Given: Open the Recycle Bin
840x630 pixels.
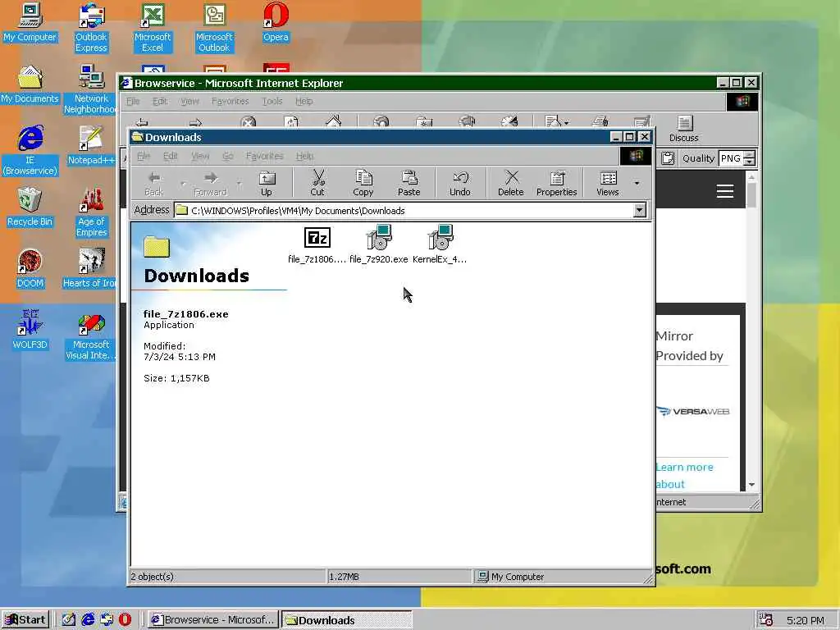Looking at the screenshot, I should [x=30, y=208].
